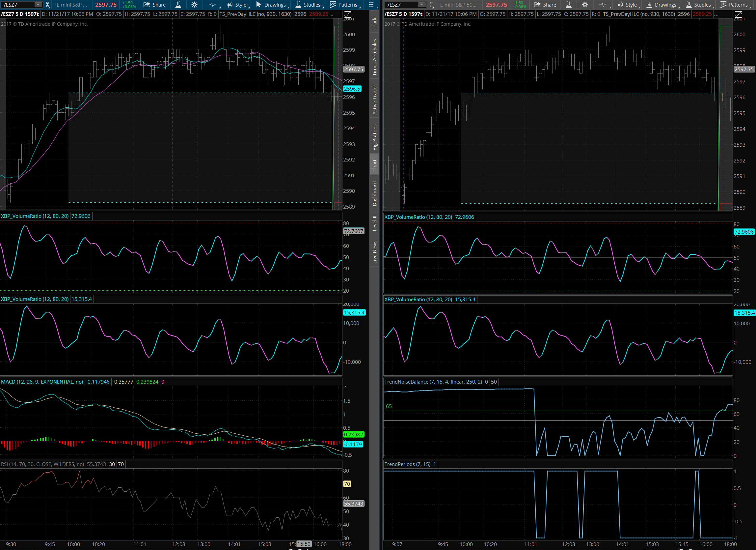Image resolution: width=756 pixels, height=550 pixels.
Task: Open the Times And Sales side tab
Action: pyautogui.click(x=375, y=57)
